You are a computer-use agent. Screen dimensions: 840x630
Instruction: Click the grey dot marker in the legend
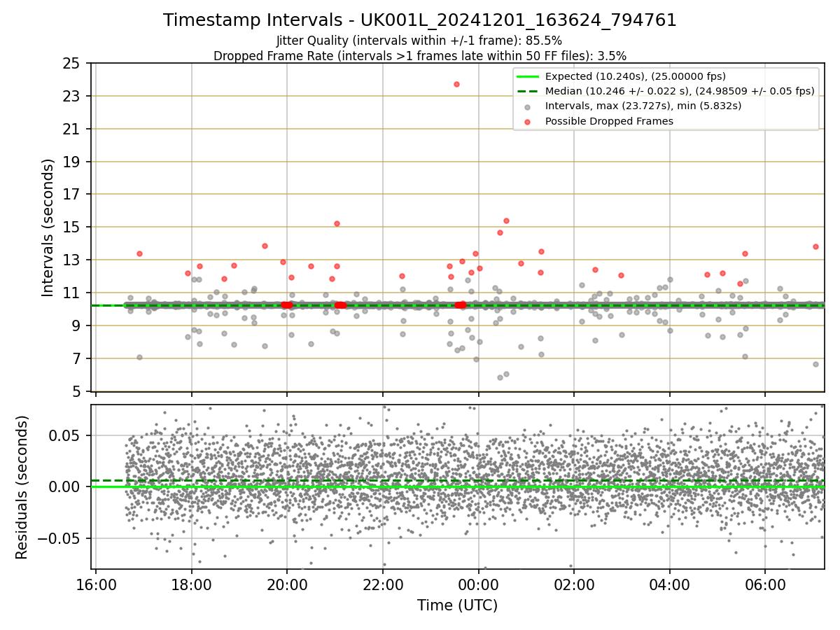click(x=528, y=107)
